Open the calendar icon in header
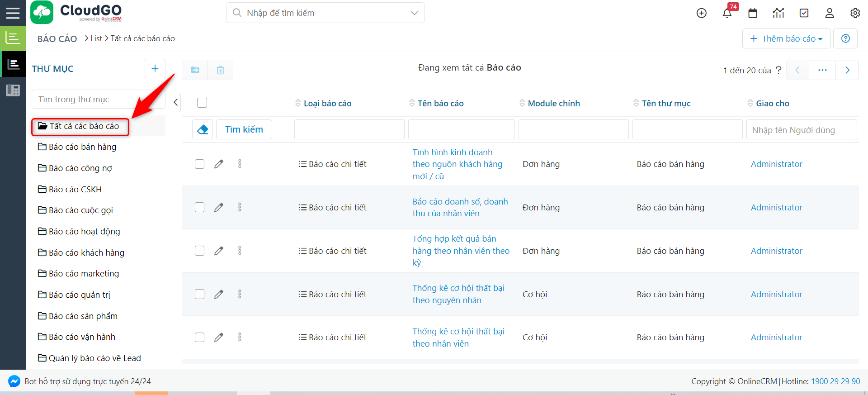 click(753, 13)
